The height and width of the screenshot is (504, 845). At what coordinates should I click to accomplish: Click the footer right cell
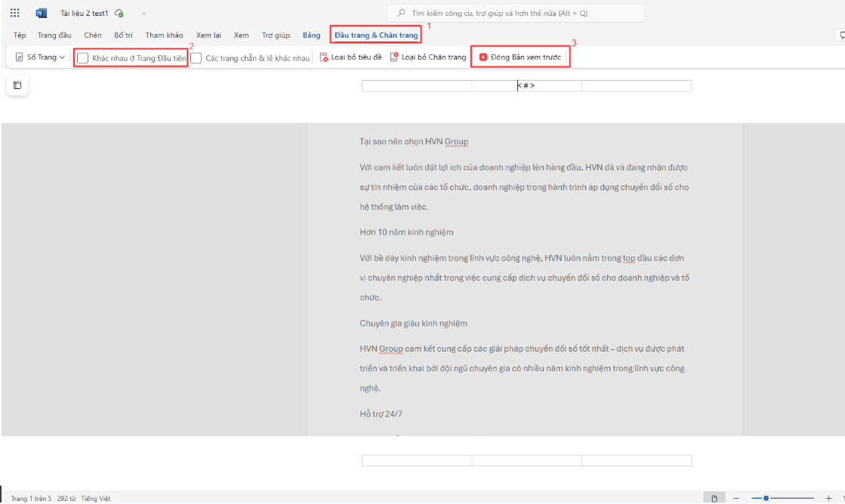click(637, 460)
